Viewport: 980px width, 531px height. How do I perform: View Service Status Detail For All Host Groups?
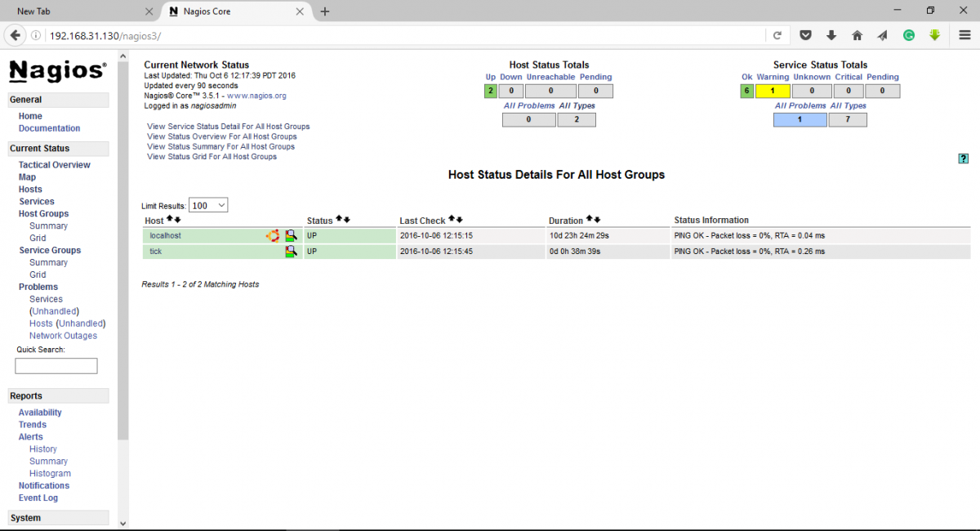[x=228, y=127]
